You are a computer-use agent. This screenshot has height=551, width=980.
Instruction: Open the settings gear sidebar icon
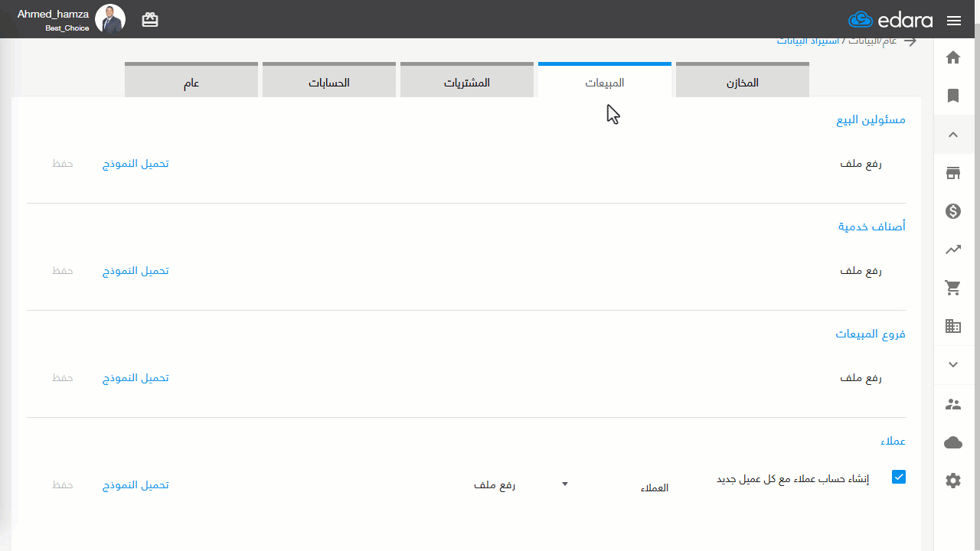click(x=953, y=481)
